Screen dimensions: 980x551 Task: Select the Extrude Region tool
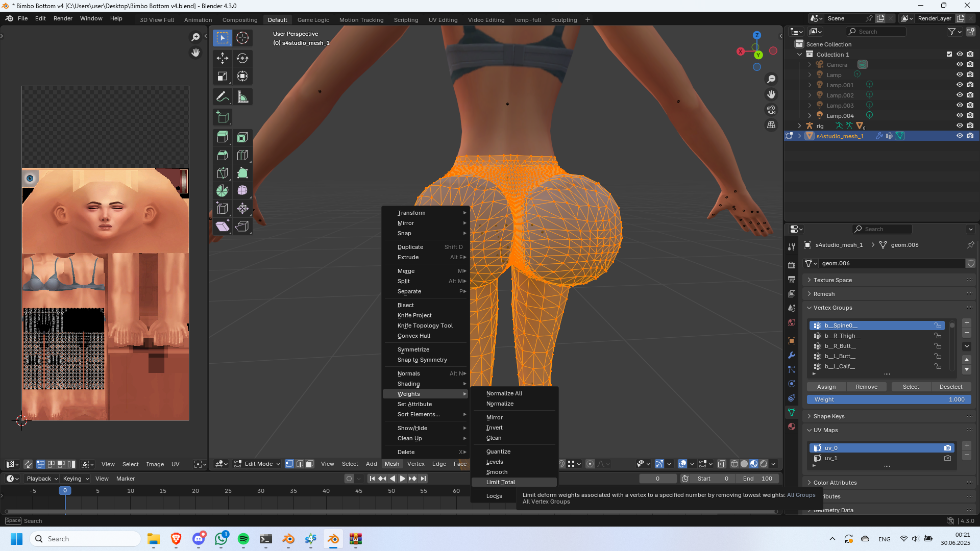[223, 137]
